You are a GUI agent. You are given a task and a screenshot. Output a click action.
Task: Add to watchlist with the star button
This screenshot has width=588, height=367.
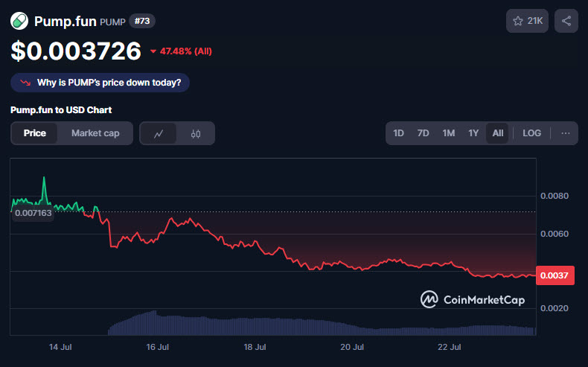[x=527, y=21]
